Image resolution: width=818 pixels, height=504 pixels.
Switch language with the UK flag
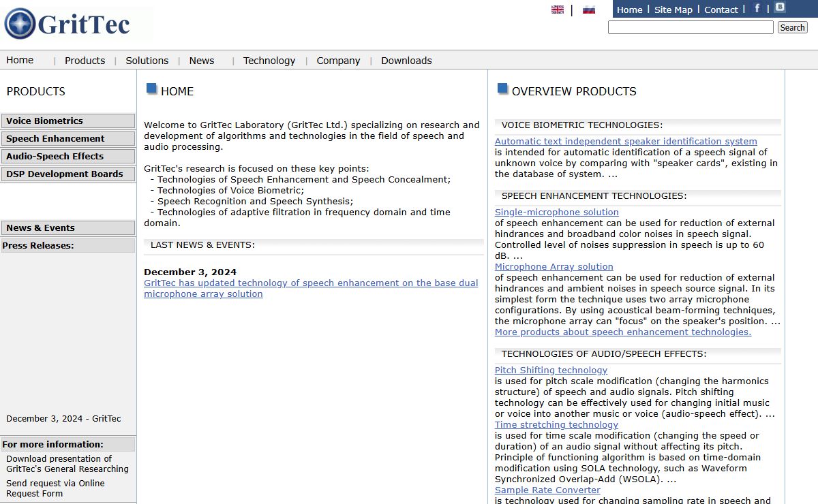pyautogui.click(x=558, y=10)
